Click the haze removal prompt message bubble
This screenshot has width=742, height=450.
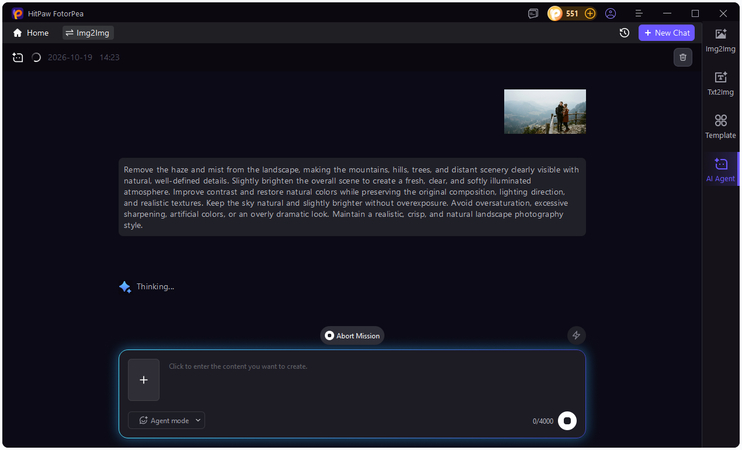point(352,197)
